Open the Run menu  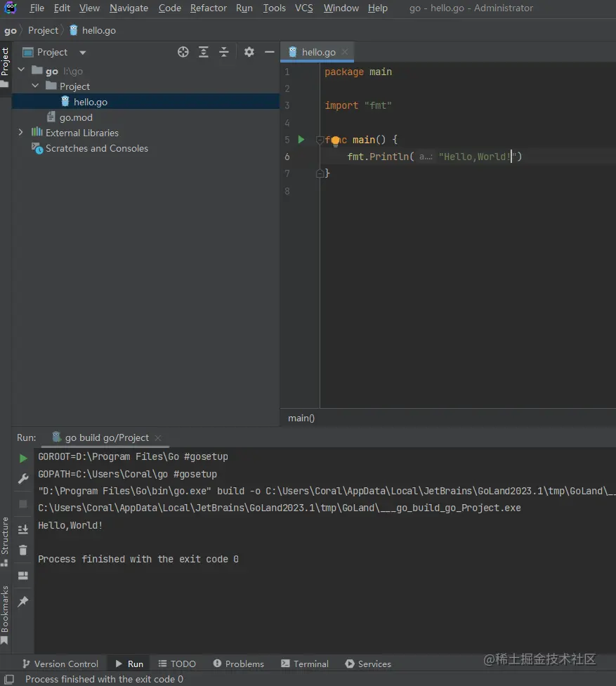pyautogui.click(x=244, y=8)
